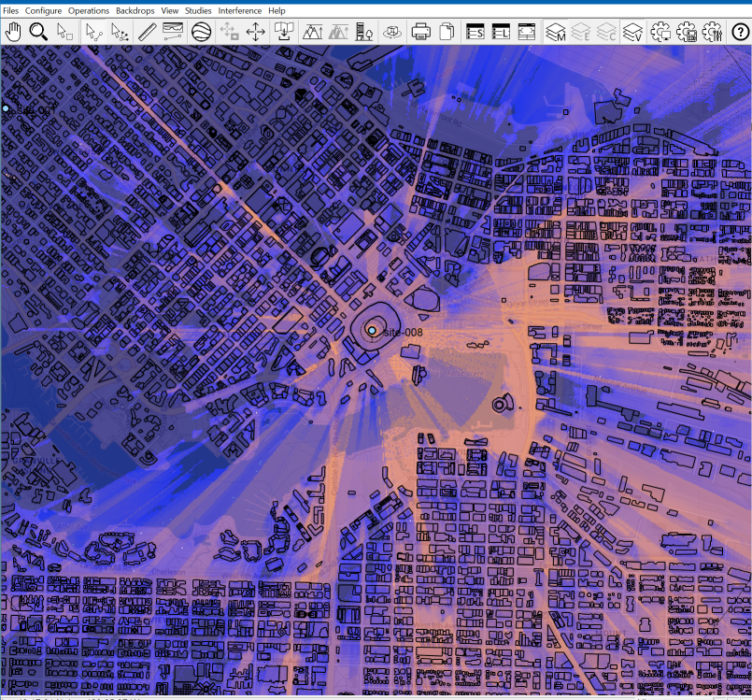752x700 pixels.
Task: Toggle the V layers button
Action: point(632,32)
